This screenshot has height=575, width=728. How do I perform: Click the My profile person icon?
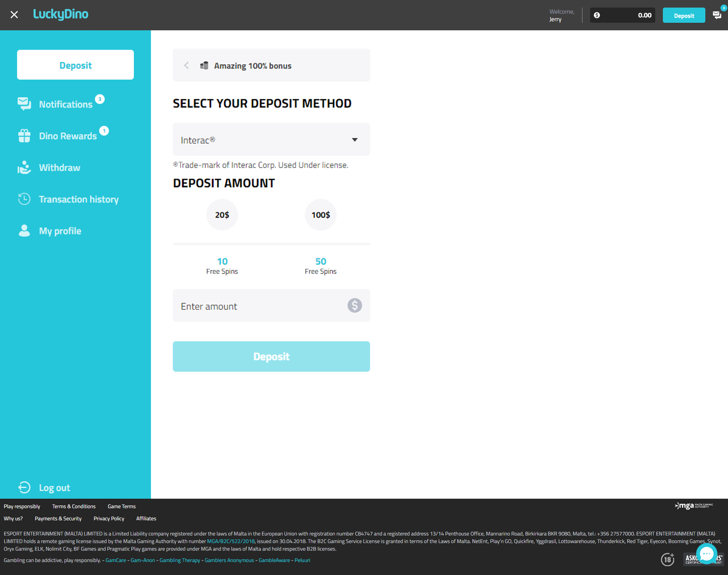(x=24, y=231)
